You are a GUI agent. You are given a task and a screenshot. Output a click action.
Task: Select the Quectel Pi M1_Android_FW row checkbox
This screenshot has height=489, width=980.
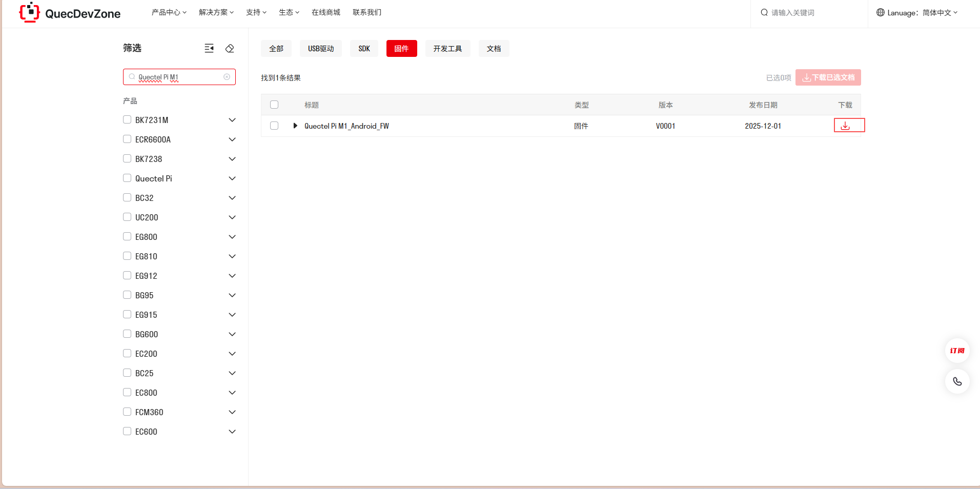tap(274, 126)
